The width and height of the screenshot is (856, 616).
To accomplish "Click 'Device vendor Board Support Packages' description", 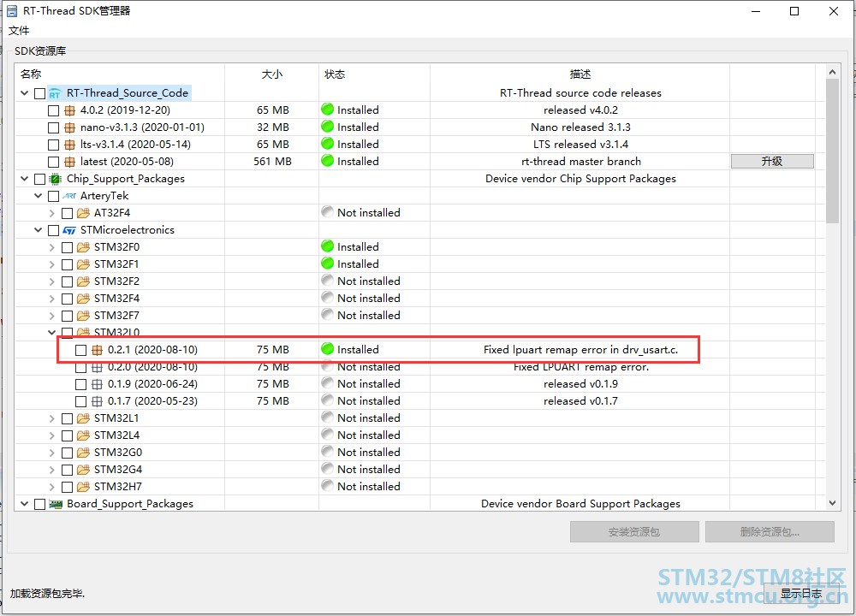I will tap(580, 504).
